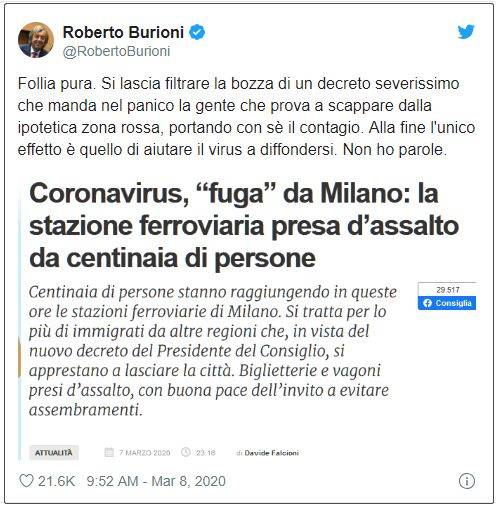Open the Coronavirus fuga da Milano headline
496x506 pixels.
coord(244,226)
